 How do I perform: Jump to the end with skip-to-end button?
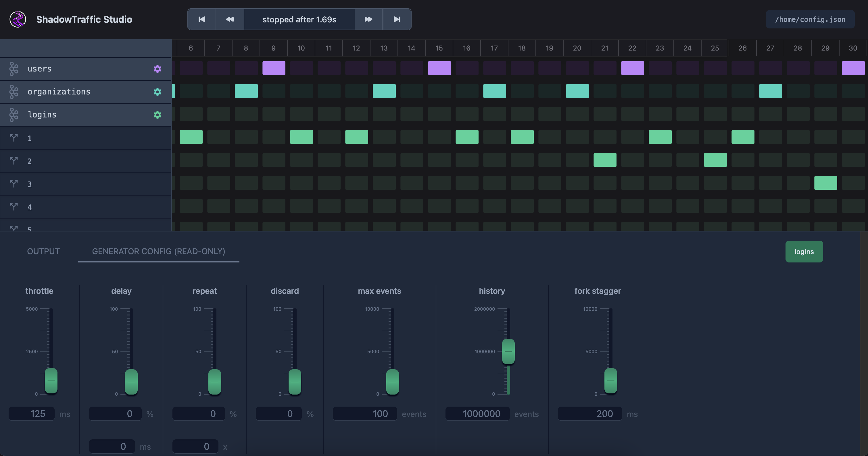(397, 19)
